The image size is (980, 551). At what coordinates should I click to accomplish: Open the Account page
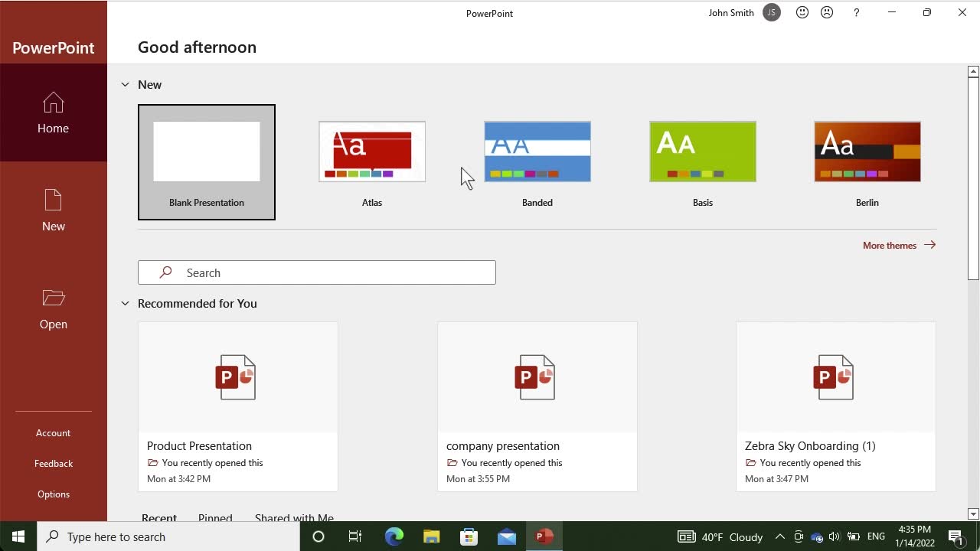[53, 433]
